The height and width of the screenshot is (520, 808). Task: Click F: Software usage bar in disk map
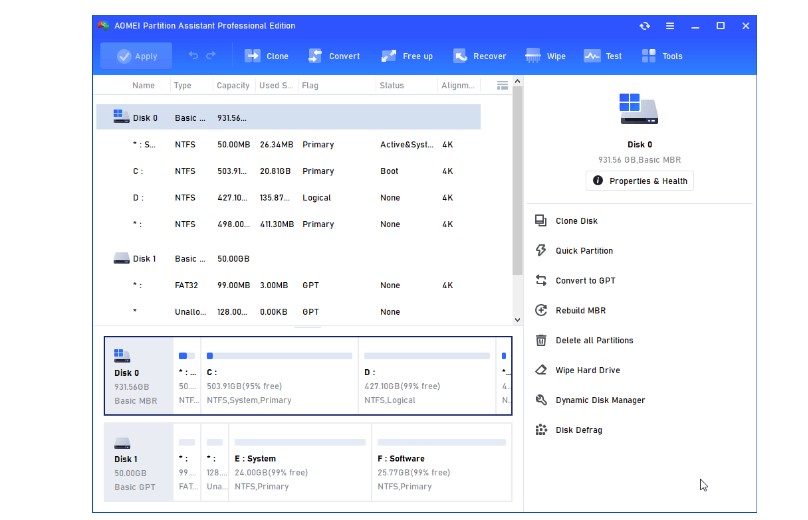tap(442, 442)
